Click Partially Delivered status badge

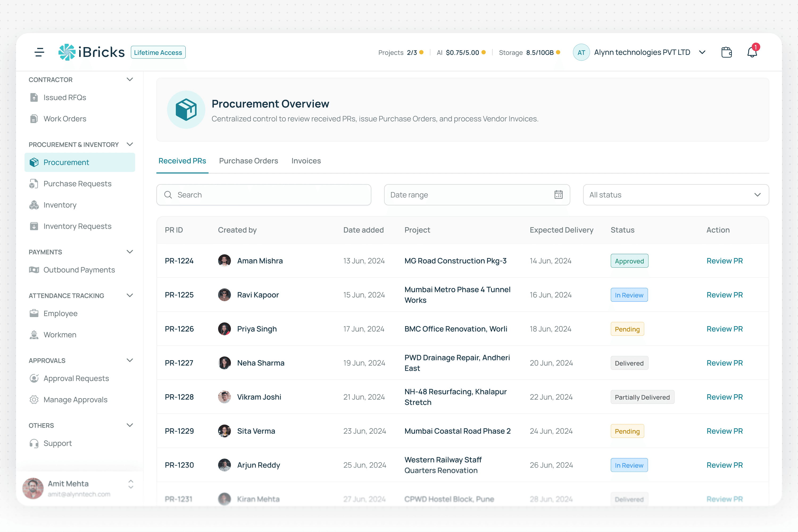pyautogui.click(x=642, y=397)
